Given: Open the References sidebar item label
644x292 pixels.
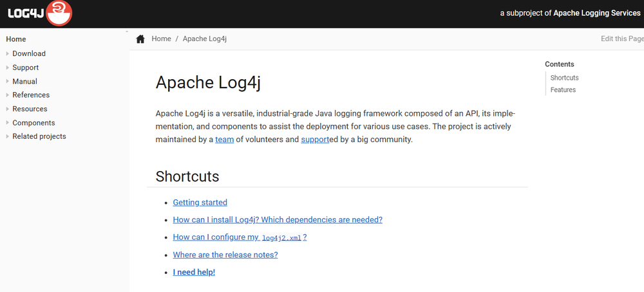Looking at the screenshot, I should (31, 95).
